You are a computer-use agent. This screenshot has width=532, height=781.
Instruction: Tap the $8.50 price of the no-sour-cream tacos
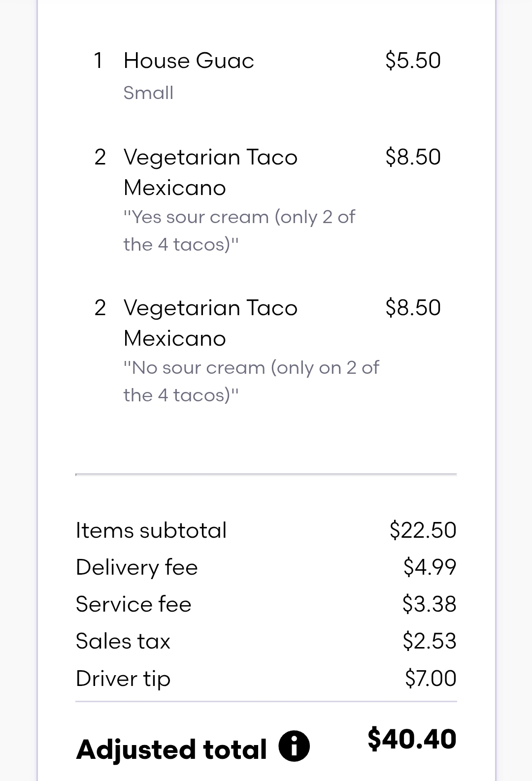(x=413, y=308)
